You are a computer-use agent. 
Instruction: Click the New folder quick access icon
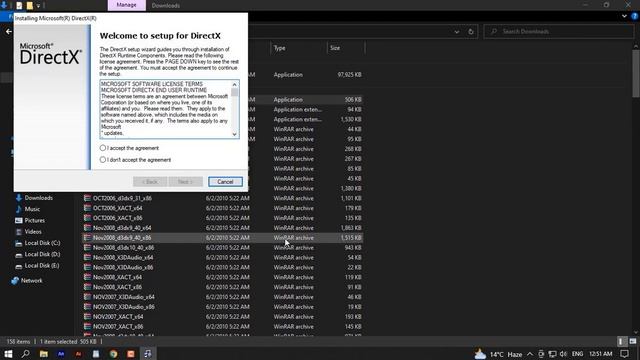coord(29,6)
